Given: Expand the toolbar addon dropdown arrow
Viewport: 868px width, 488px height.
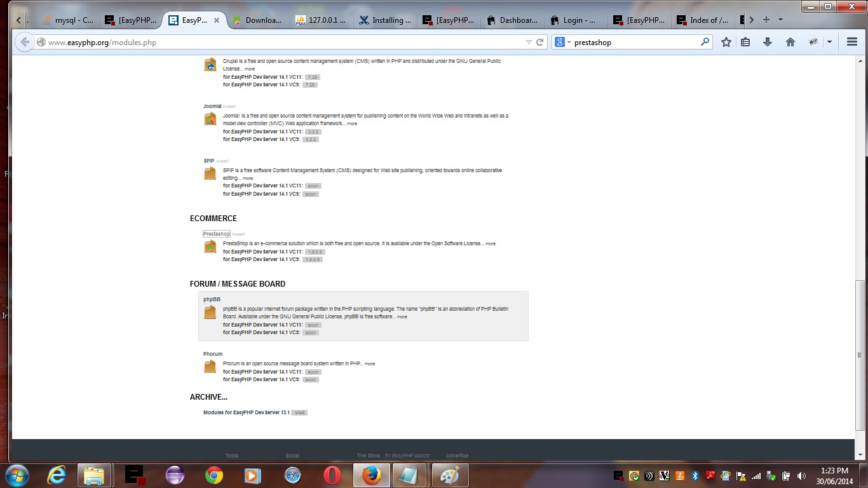Looking at the screenshot, I should pyautogui.click(x=829, y=42).
